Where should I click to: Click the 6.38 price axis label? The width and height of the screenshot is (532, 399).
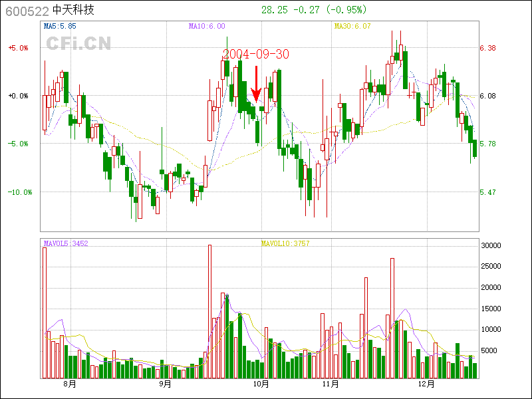487,48
